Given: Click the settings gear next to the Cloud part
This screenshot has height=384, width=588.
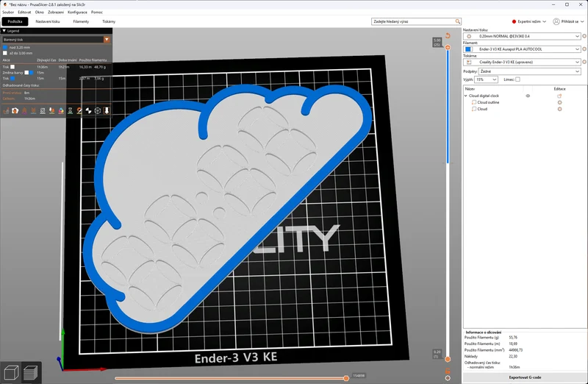Looking at the screenshot, I should pos(559,109).
